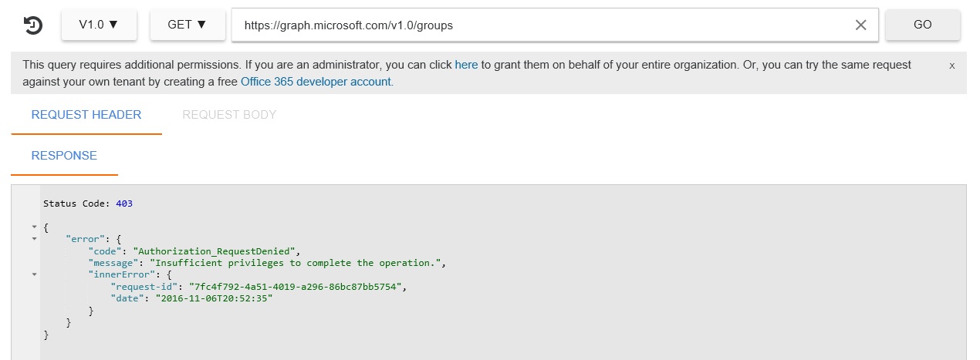Dismiss the permissions notice banner
This screenshot has width=980, height=360.
click(x=952, y=66)
